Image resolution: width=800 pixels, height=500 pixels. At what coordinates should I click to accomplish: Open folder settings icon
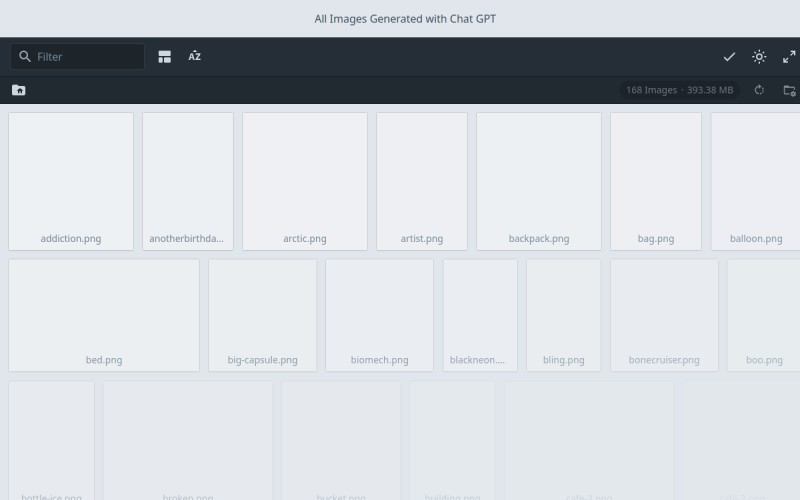[789, 90]
